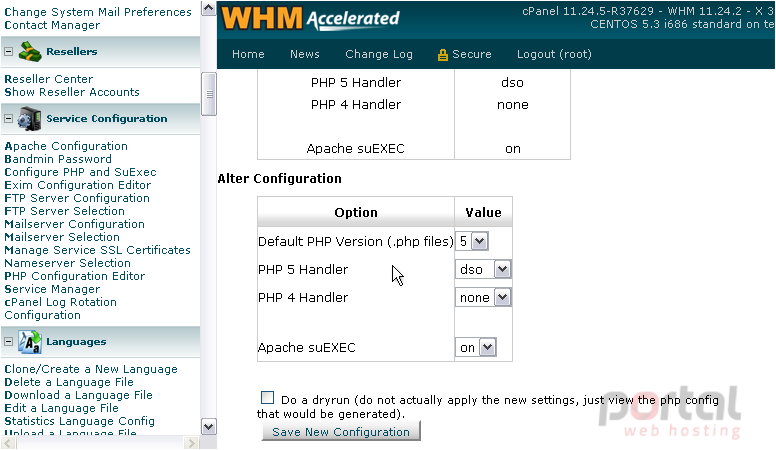Screen dimensions: 776x450
Task: Open Mailserver Selection link
Action: tap(62, 237)
